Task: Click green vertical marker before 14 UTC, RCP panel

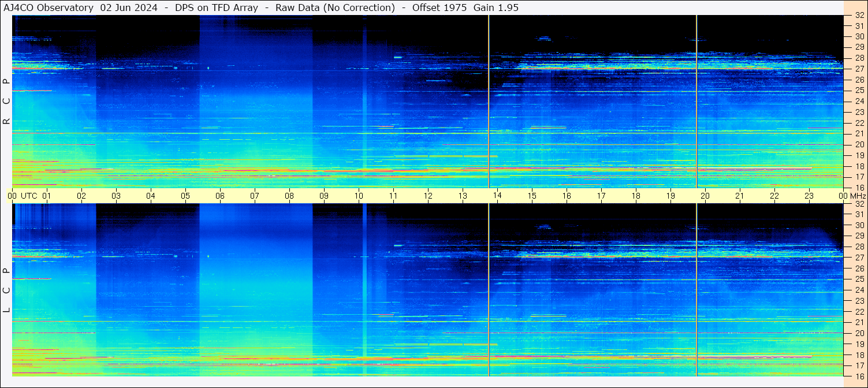Action: coord(489,102)
